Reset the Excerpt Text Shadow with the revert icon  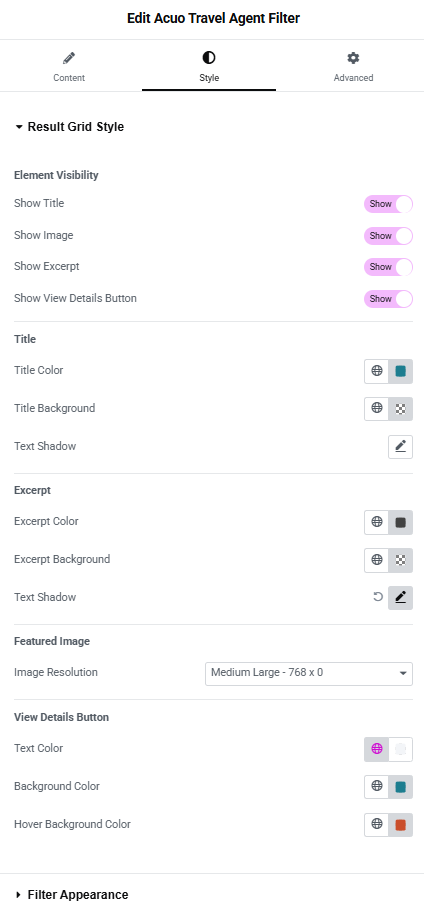tap(378, 597)
